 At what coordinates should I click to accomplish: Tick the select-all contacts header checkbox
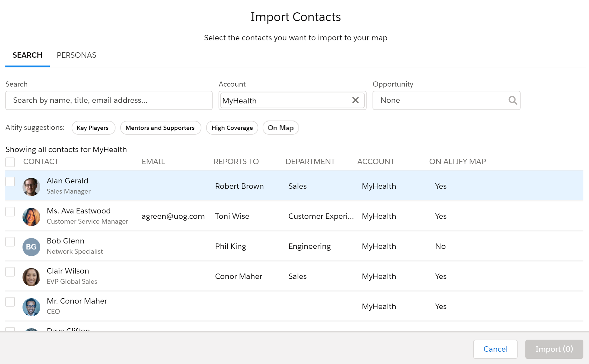click(10, 162)
